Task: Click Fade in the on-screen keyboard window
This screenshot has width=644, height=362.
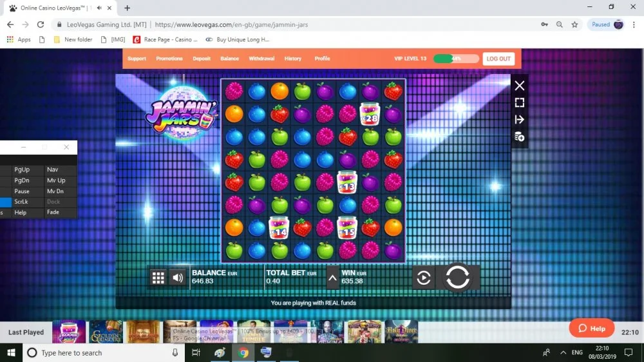Action: pos(53,213)
